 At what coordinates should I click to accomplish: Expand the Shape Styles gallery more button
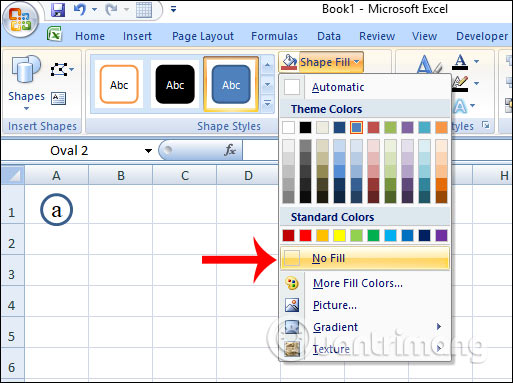pos(267,103)
